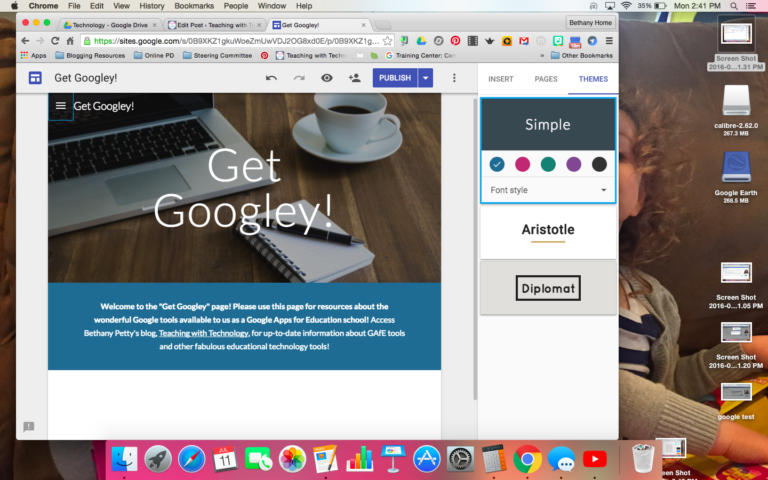Go to Chrome home page icon

click(x=70, y=41)
